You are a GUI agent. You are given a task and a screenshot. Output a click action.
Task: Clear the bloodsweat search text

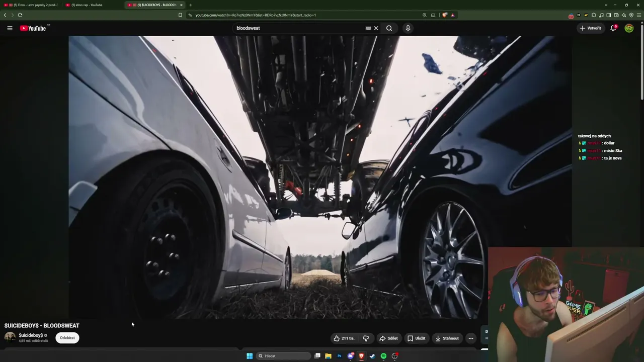376,28
